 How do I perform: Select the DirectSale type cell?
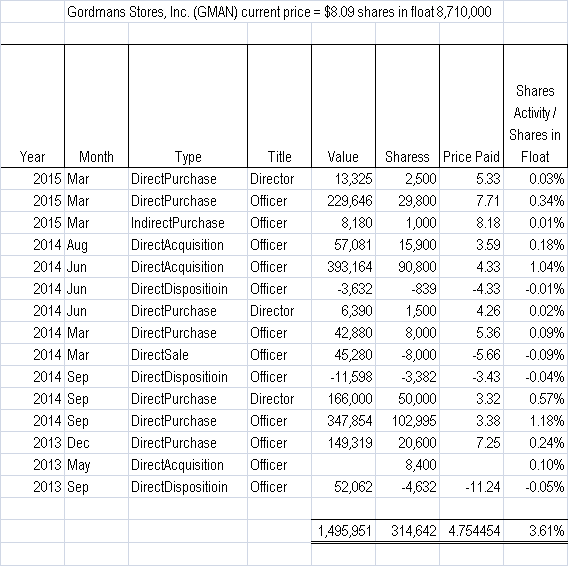coord(188,355)
